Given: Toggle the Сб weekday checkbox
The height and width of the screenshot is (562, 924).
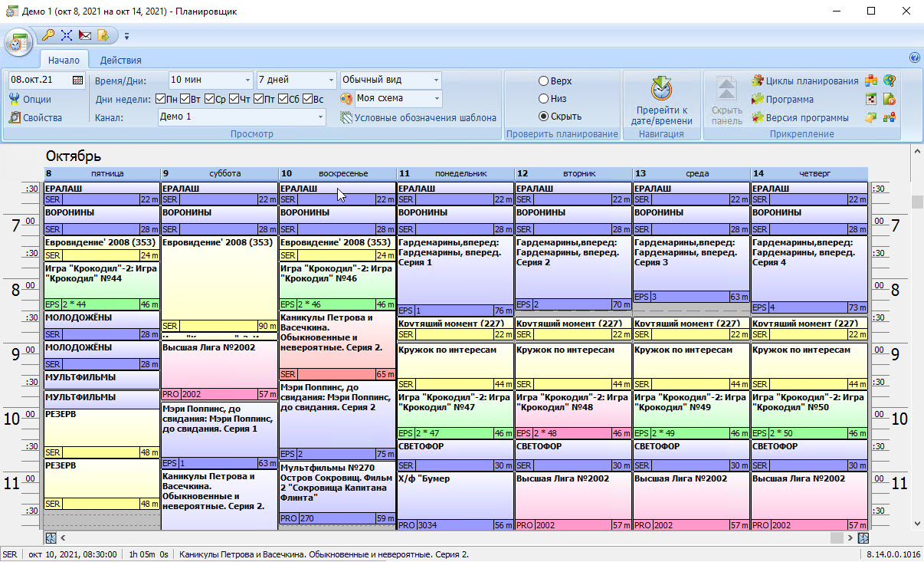Looking at the screenshot, I should click(x=283, y=99).
